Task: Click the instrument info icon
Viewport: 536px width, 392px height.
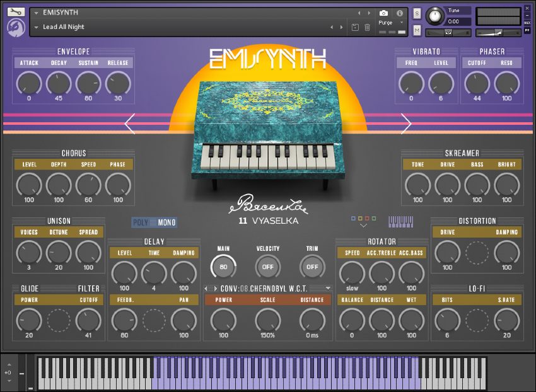Action: click(399, 12)
